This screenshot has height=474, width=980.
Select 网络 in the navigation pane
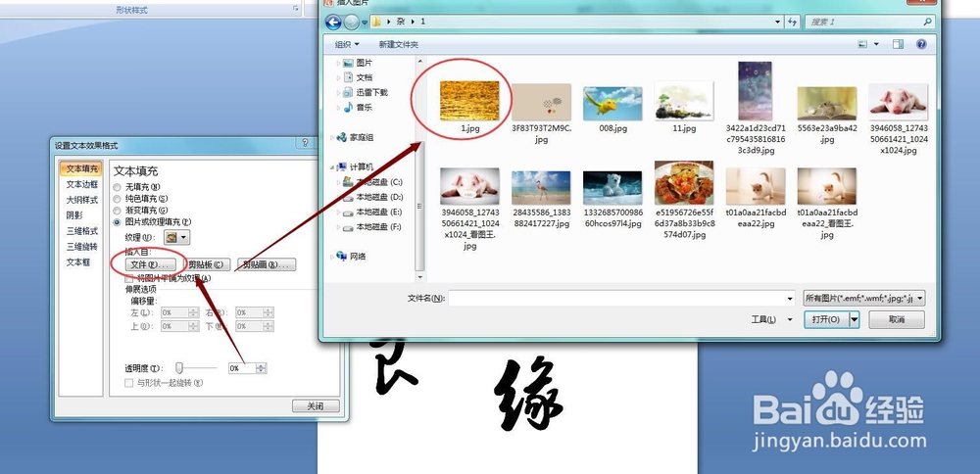coord(351,257)
